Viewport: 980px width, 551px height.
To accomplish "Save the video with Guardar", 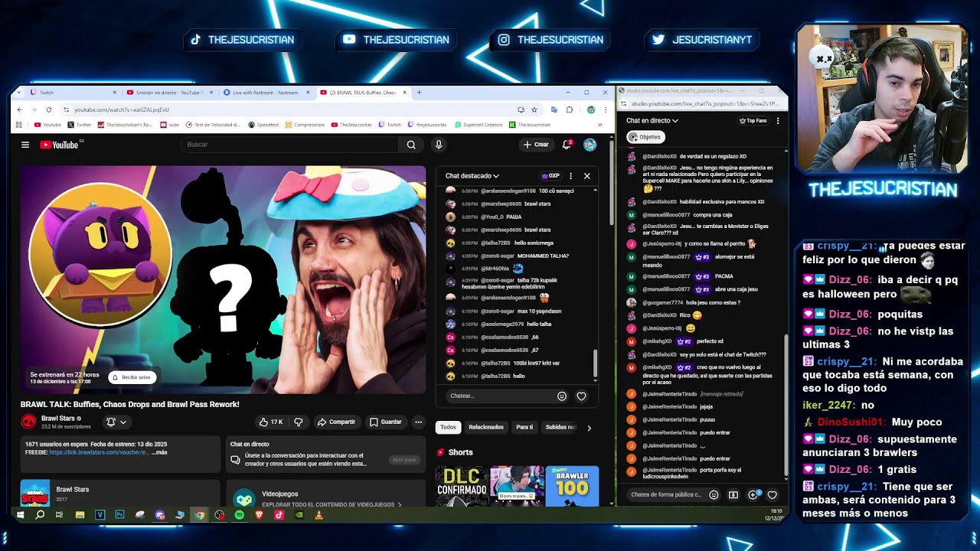I will coord(385,422).
